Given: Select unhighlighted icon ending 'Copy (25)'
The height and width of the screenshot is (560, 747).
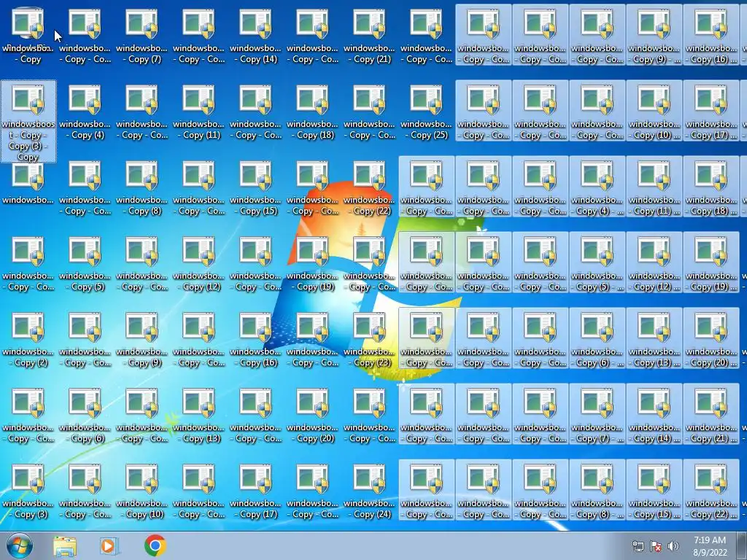Looking at the screenshot, I should [x=426, y=112].
